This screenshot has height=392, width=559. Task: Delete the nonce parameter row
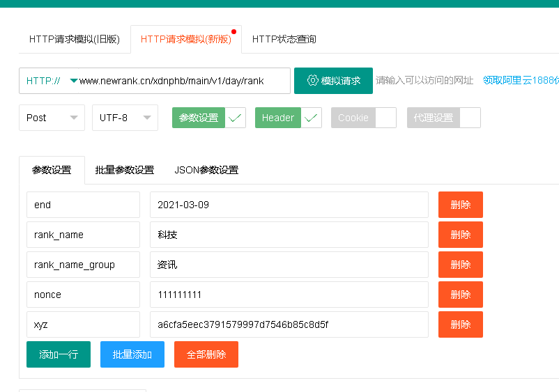pos(461,295)
